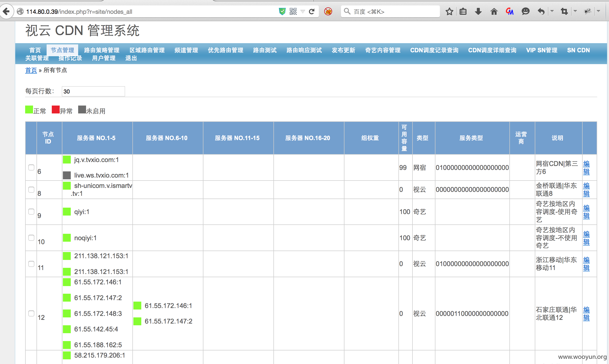Open address bar history dropdown arrow

pyautogui.click(x=303, y=11)
